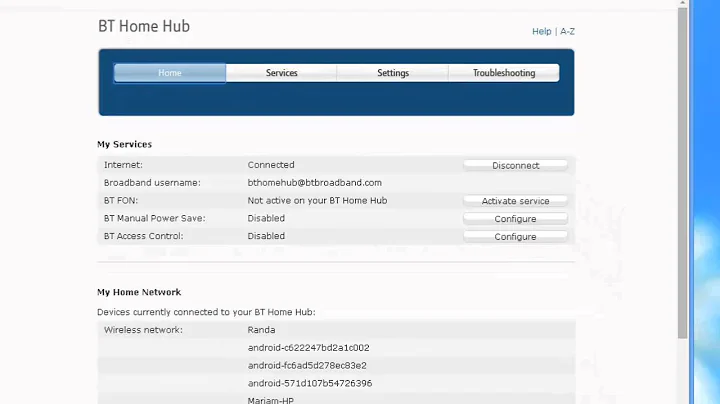Open the A-Z link
Screen dimensions: 720x404
[568, 31]
